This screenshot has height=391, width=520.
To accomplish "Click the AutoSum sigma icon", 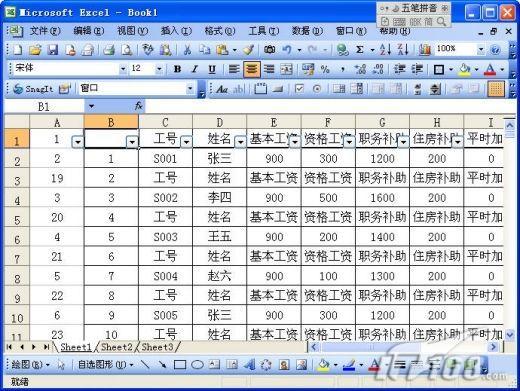I will tap(359, 50).
